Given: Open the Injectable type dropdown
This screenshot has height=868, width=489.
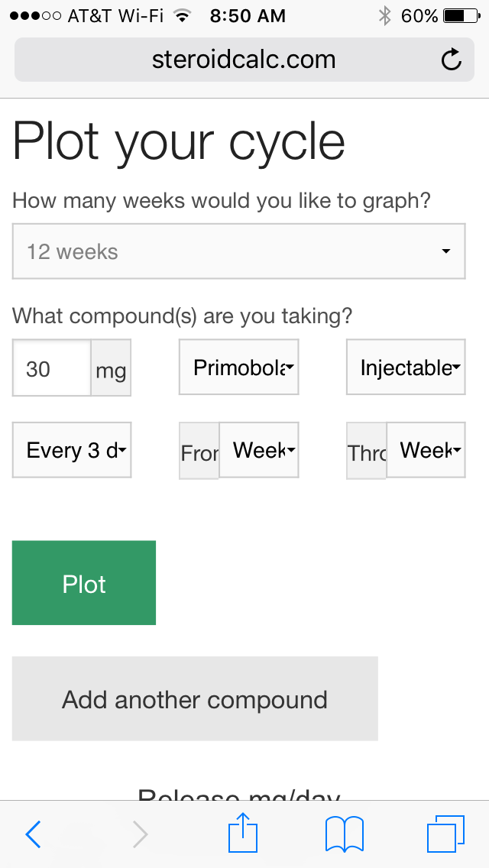Looking at the screenshot, I should coord(406,368).
